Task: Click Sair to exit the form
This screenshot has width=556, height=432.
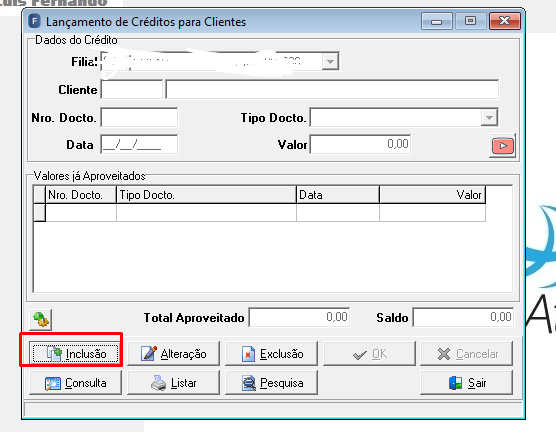Action: tap(467, 383)
